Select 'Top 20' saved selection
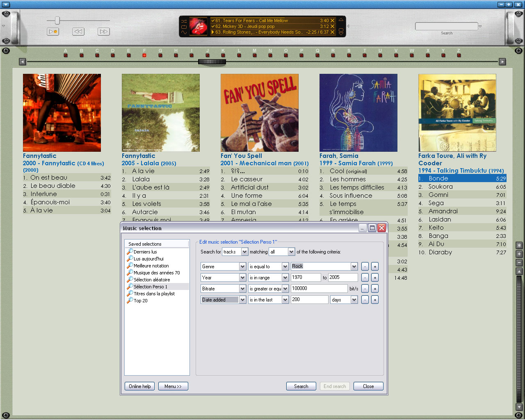This screenshot has height=420, width=525. point(141,301)
